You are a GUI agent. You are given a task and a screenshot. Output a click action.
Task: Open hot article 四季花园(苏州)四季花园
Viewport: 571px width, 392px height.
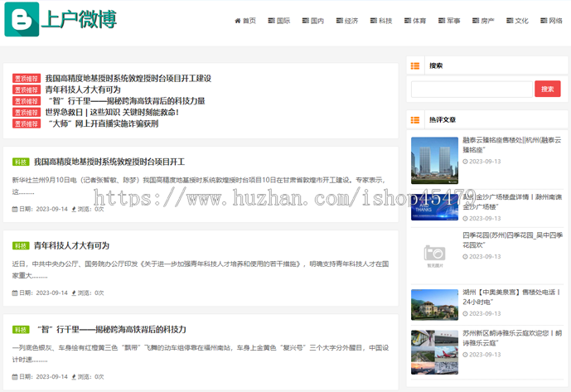tap(513, 240)
